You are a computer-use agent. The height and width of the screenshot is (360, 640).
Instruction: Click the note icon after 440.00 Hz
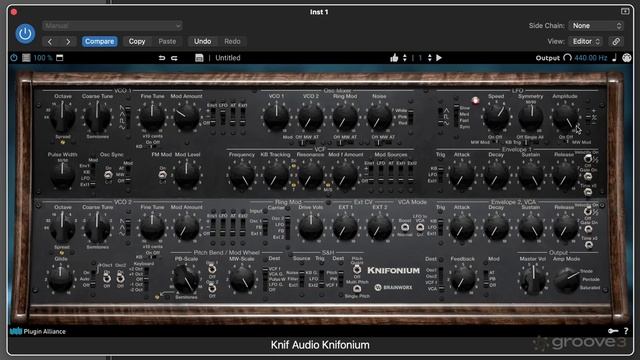click(614, 58)
